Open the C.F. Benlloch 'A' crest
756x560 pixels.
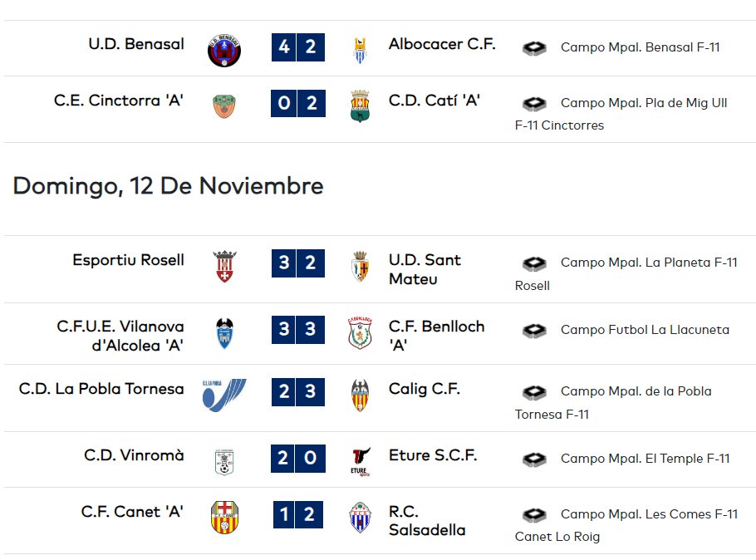(360, 333)
